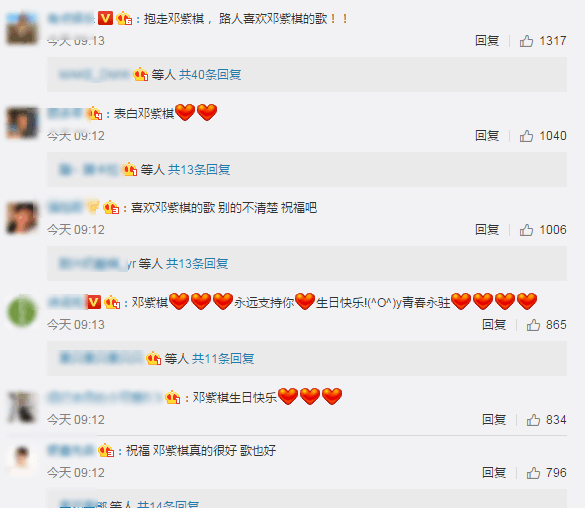Click 回复 on the 表白邓紫棋 comment
The height and width of the screenshot is (508, 585).
(487, 136)
